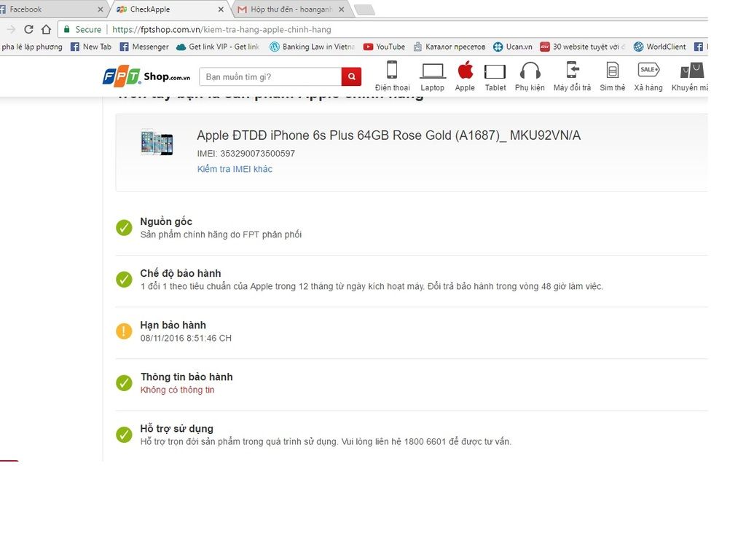Select the CheckApple browser tab
The image size is (746, 560).
point(169,9)
